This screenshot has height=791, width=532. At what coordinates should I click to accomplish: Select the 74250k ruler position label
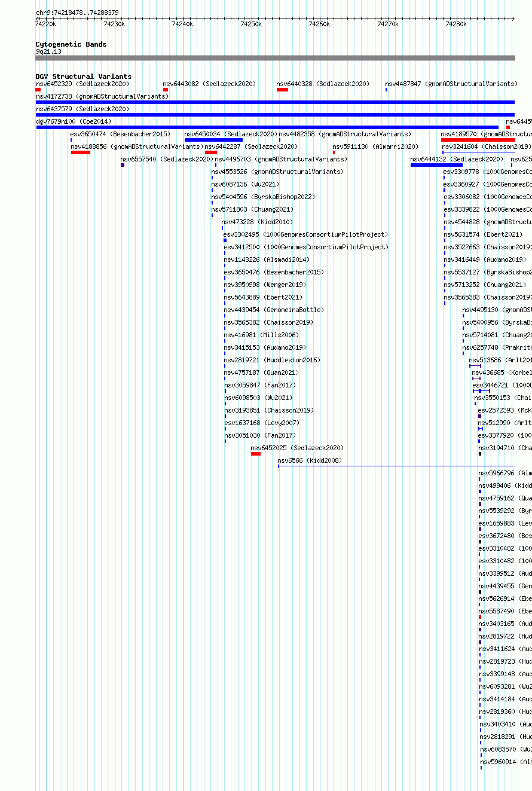(x=251, y=24)
